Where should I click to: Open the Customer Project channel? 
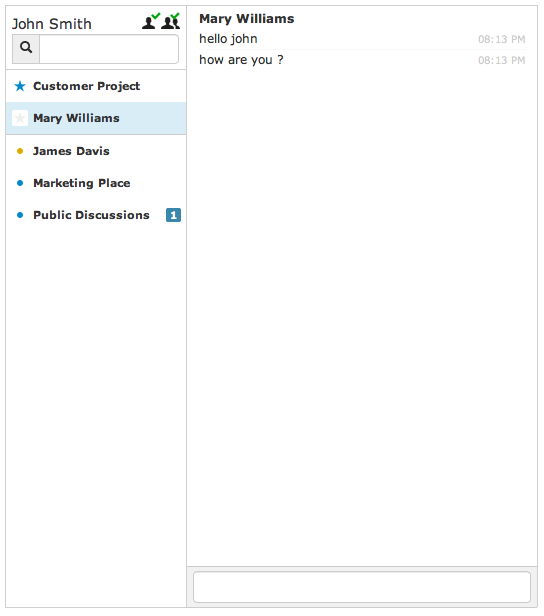pyautogui.click(x=96, y=86)
